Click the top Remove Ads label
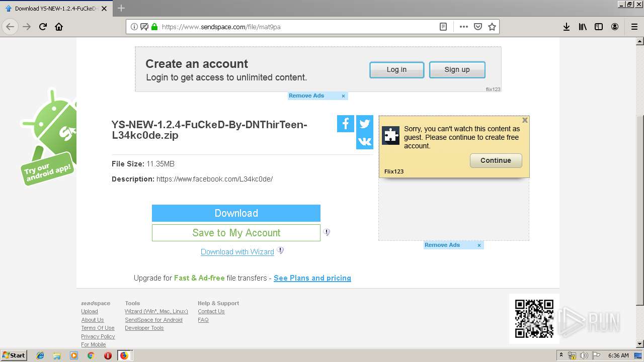Image resolution: width=644 pixels, height=362 pixels. (x=306, y=96)
